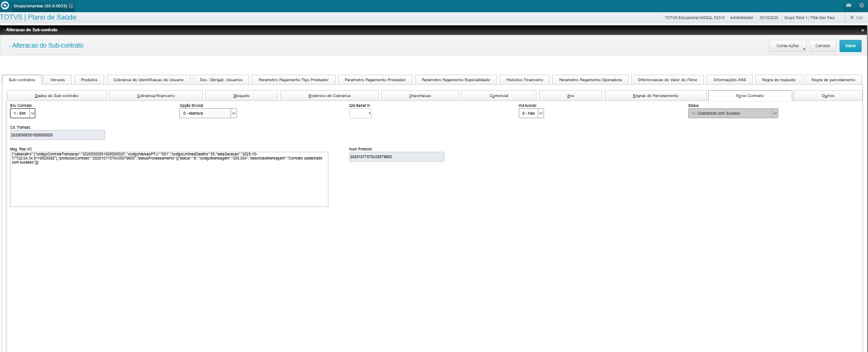
Task: Expand the Opção Envio dropdown
Action: pyautogui.click(x=234, y=113)
